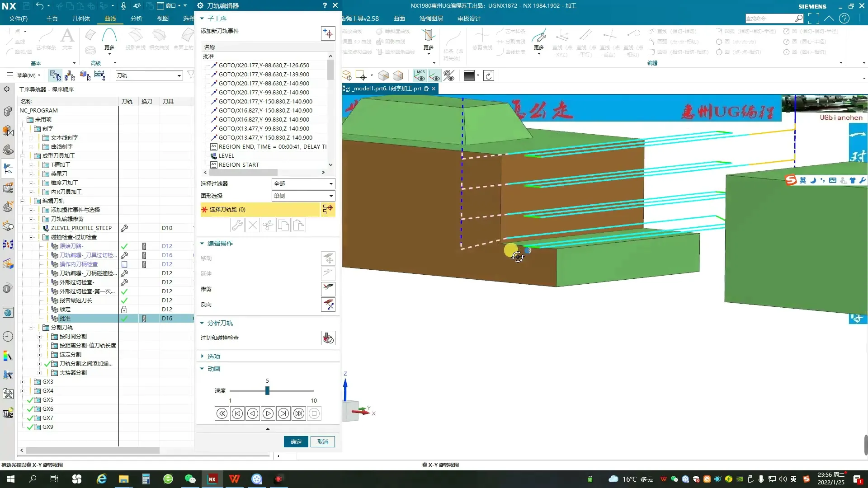Open the Machining Operation Navigator sidebar icon
The height and width of the screenshot is (488, 868).
pyautogui.click(x=8, y=169)
